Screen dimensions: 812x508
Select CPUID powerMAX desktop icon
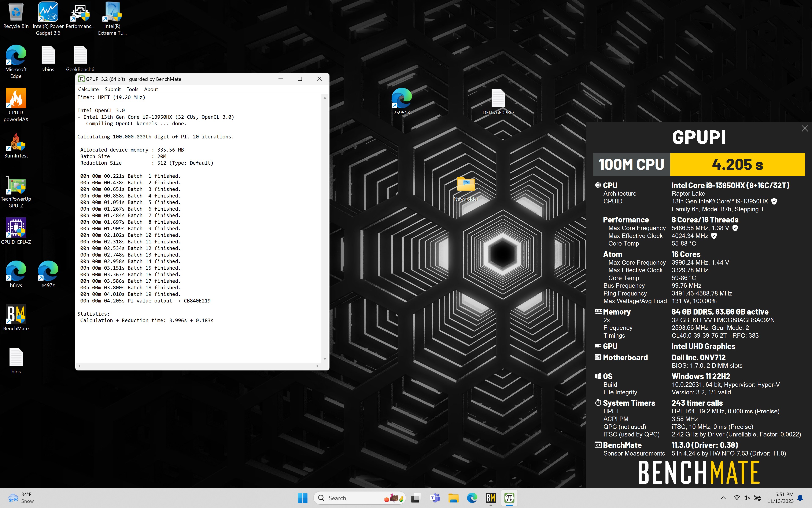coord(16,105)
